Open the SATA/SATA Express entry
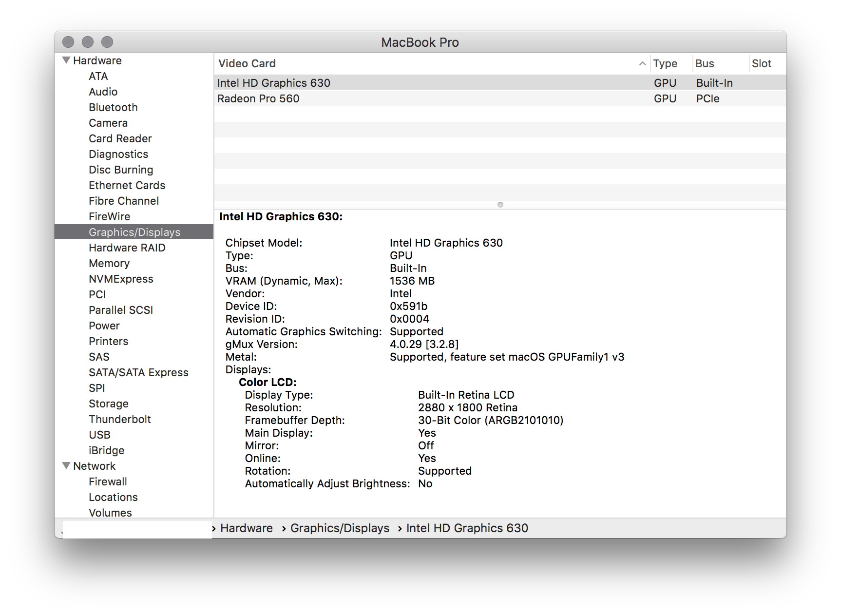The width and height of the screenshot is (841, 616). [x=138, y=372]
